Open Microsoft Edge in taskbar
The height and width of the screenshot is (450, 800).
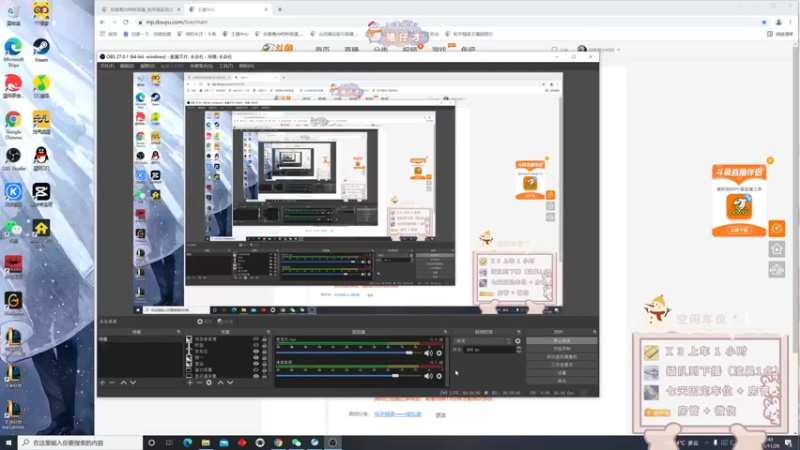pyautogui.click(x=188, y=442)
